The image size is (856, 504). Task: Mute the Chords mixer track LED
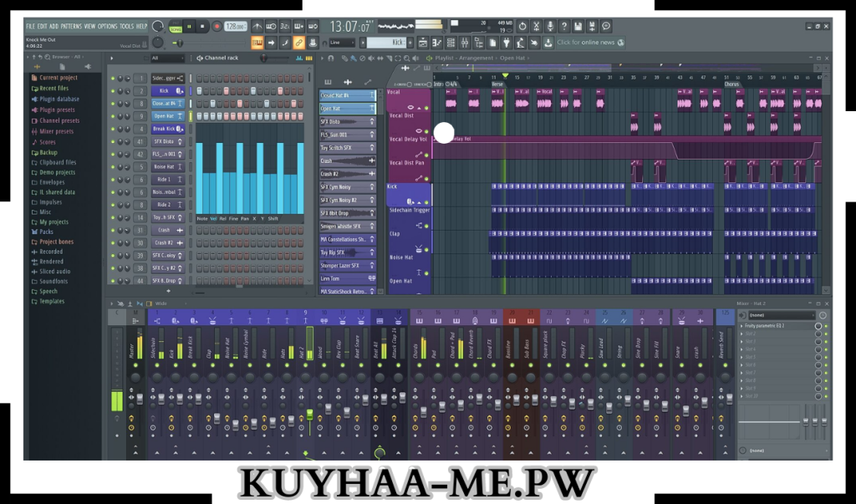pos(420,366)
